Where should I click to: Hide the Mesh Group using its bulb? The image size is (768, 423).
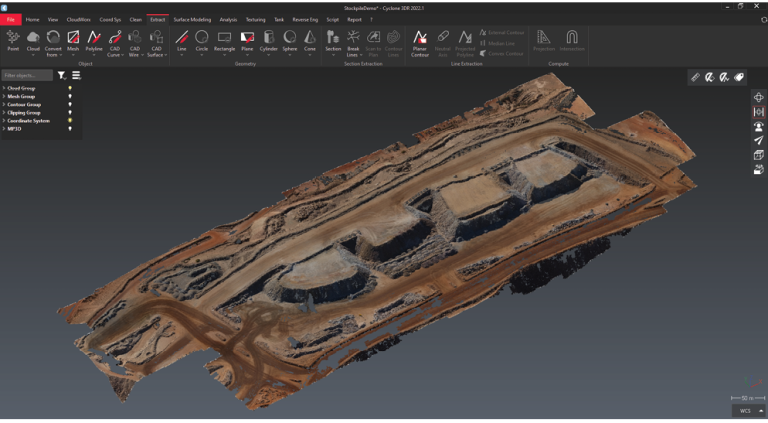pos(70,96)
